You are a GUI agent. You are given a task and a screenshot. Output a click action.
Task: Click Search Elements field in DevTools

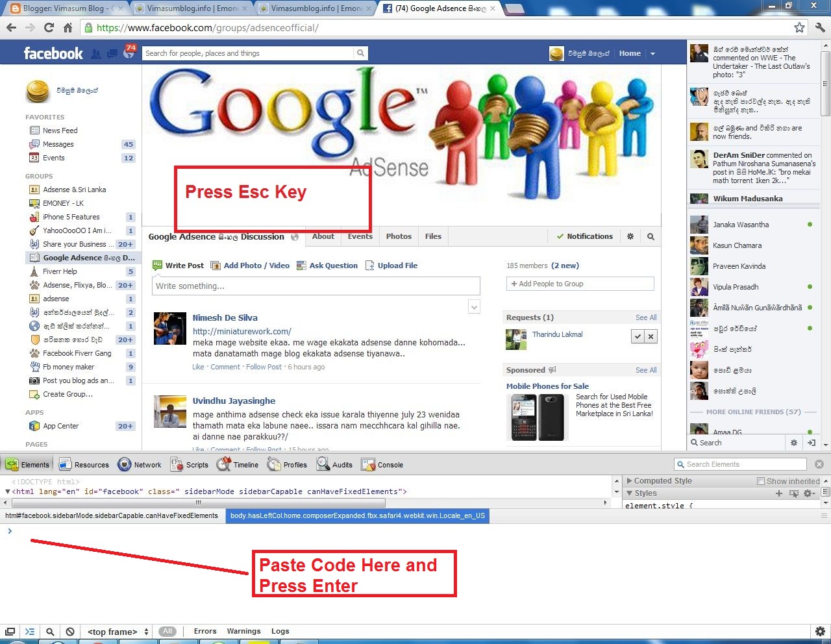[740, 464]
